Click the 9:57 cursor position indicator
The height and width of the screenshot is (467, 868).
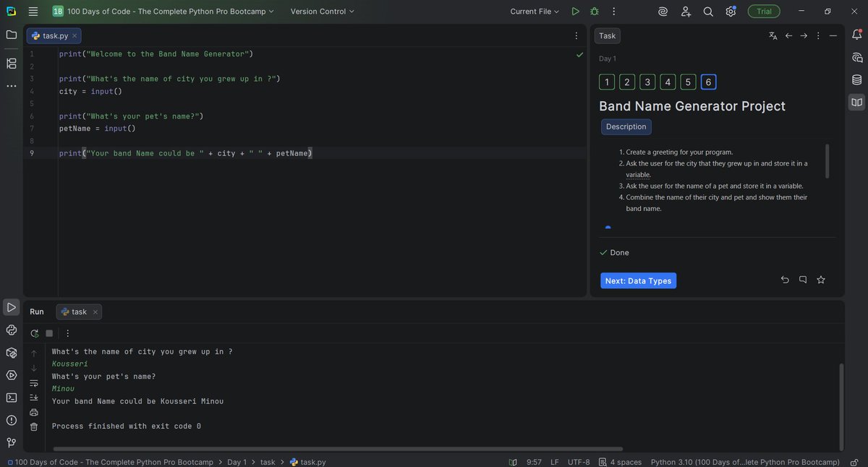click(534, 462)
